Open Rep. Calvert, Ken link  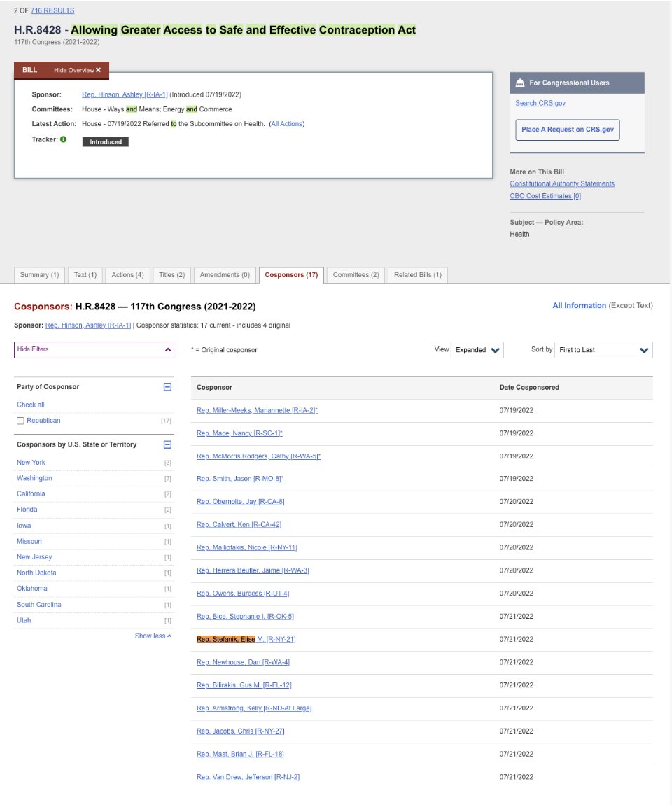(x=239, y=525)
